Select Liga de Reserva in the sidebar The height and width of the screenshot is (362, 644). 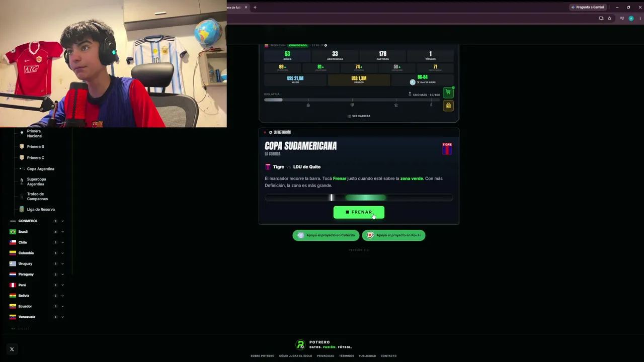[41, 209]
